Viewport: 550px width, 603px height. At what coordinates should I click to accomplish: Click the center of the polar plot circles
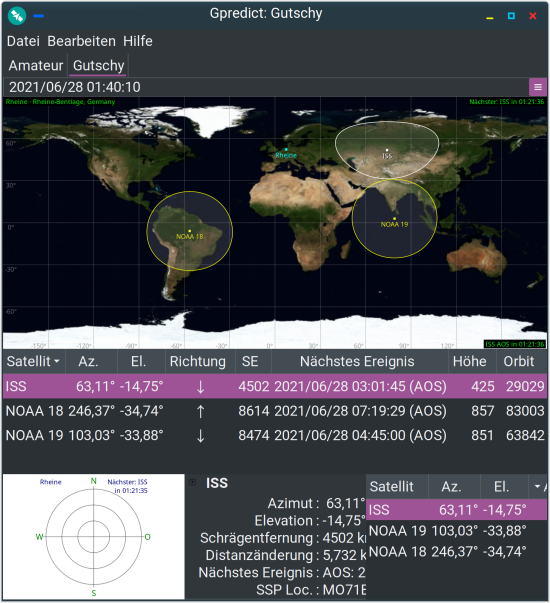(x=93, y=537)
